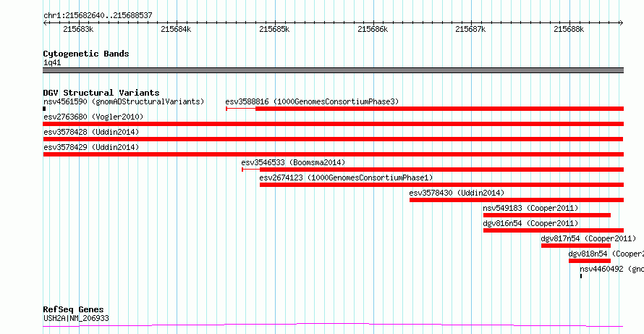Open the dgv816n54 Cooper2011 label

[x=530, y=223]
